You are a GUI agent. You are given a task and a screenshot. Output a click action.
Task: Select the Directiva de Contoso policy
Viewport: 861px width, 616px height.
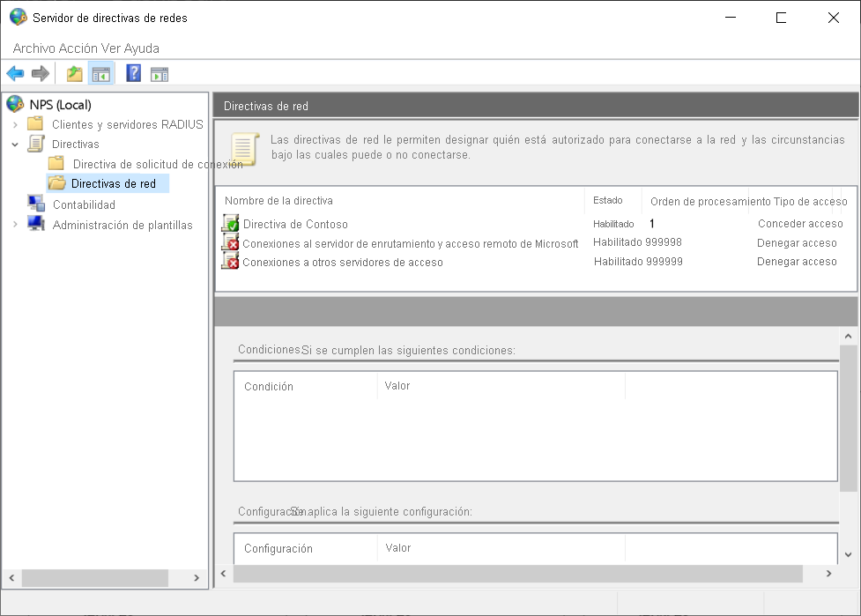tap(295, 224)
